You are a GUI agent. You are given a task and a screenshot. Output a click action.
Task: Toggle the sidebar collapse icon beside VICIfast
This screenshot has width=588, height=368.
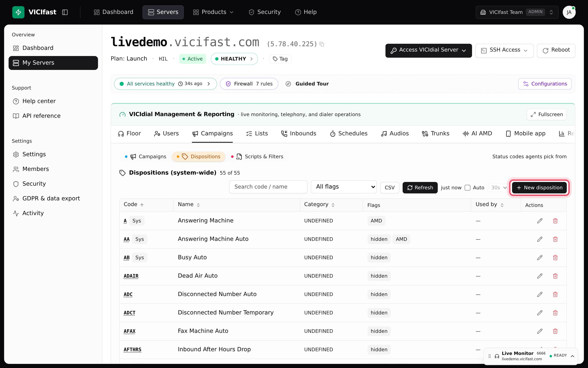coord(65,12)
